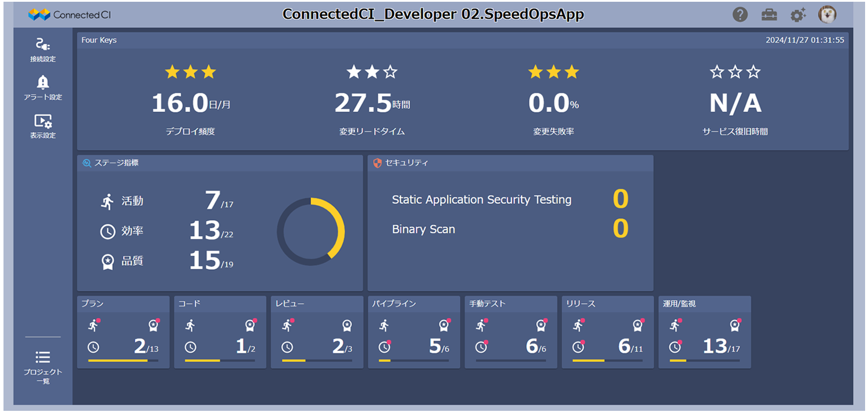The width and height of the screenshot is (868, 412).
Task: Select the プラン stage card title
Action: (x=92, y=304)
